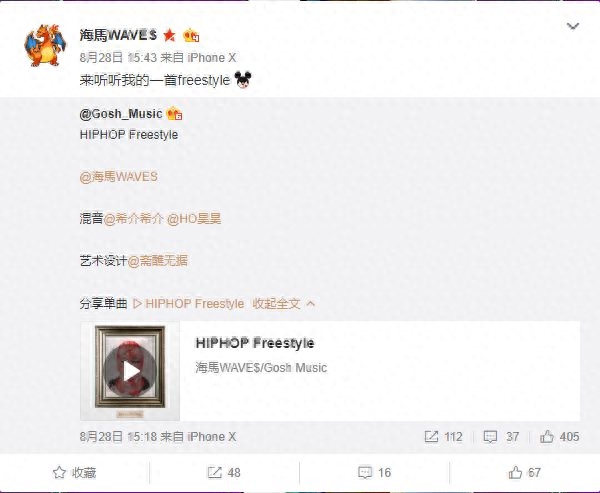The image size is (600, 493).
Task: Open @Gosh_Music account link
Action: coord(121,114)
